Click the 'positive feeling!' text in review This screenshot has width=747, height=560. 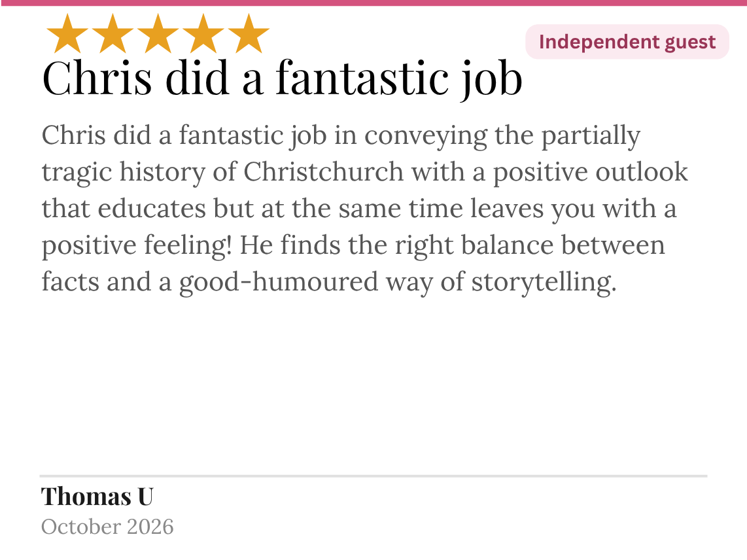[x=137, y=246]
